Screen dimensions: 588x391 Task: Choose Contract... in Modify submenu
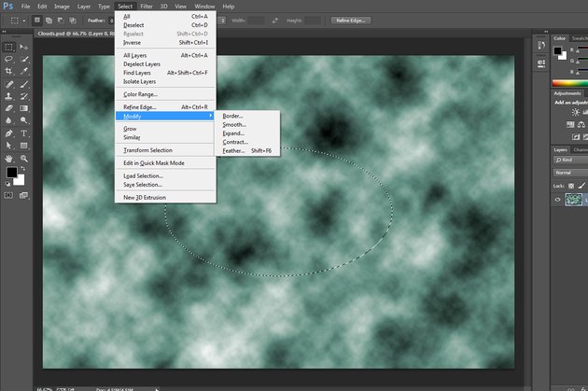(247, 142)
